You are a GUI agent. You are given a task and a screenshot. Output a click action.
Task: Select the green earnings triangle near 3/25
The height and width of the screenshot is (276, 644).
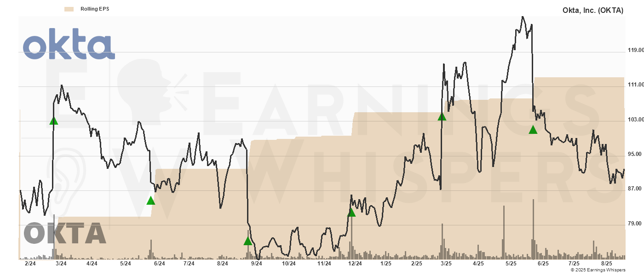[442, 116]
